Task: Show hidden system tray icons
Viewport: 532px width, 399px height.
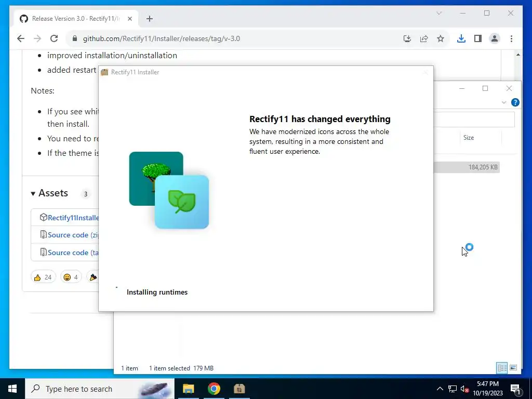Action: (440, 389)
